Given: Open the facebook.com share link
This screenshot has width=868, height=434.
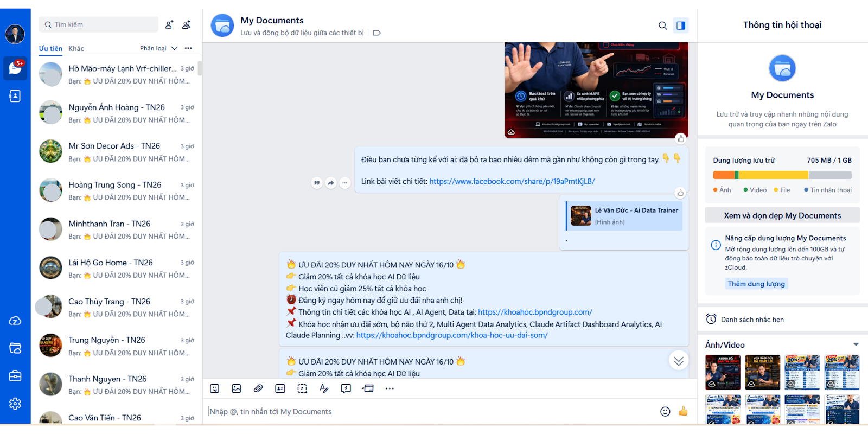Looking at the screenshot, I should click(512, 181).
